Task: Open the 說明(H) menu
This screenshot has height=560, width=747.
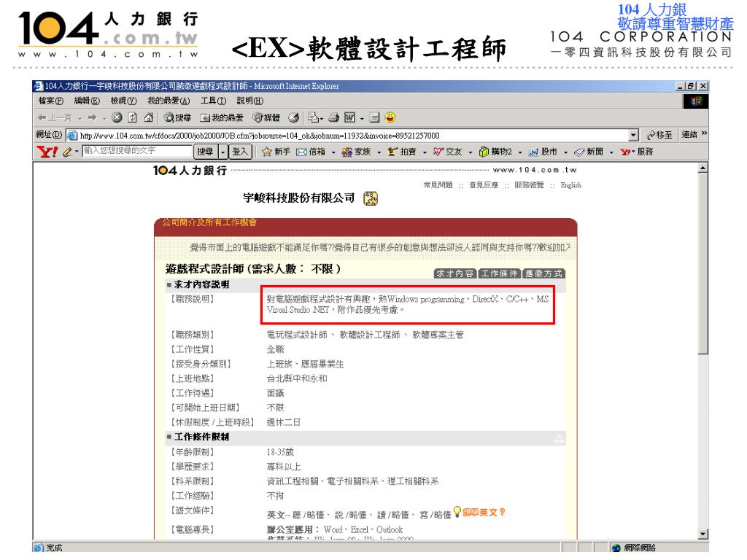Action: (x=249, y=101)
